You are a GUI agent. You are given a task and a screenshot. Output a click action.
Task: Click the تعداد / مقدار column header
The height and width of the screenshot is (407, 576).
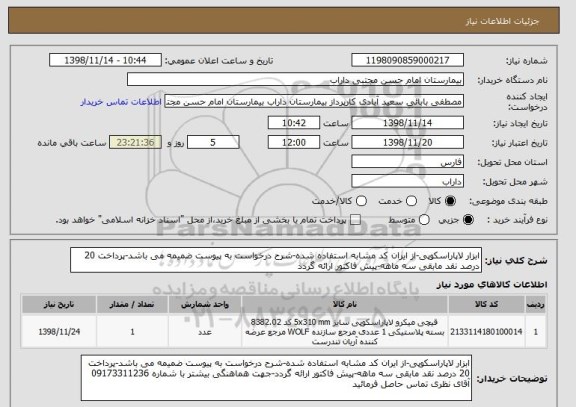pos(132,305)
